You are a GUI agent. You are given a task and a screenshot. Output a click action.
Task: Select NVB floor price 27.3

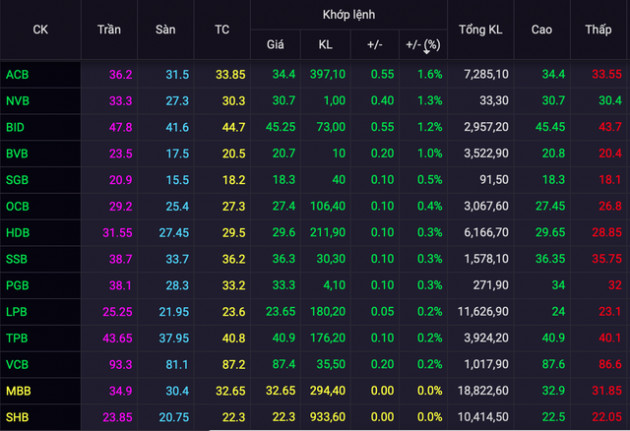pyautogui.click(x=177, y=101)
